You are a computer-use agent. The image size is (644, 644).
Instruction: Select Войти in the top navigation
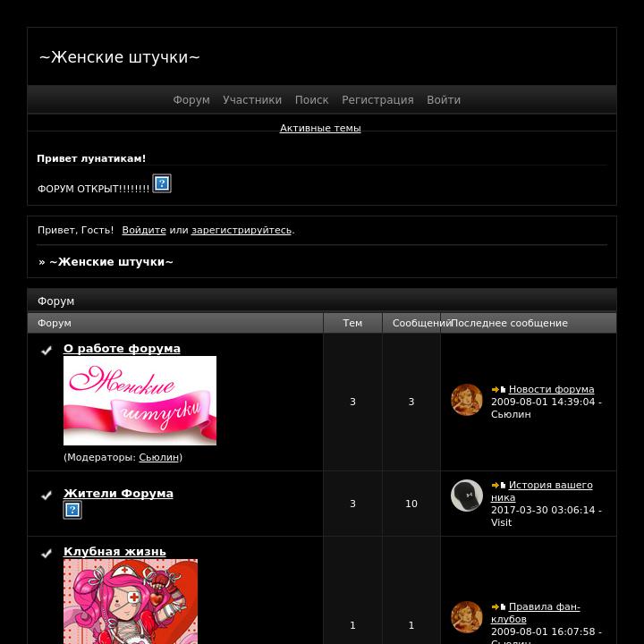pos(444,100)
